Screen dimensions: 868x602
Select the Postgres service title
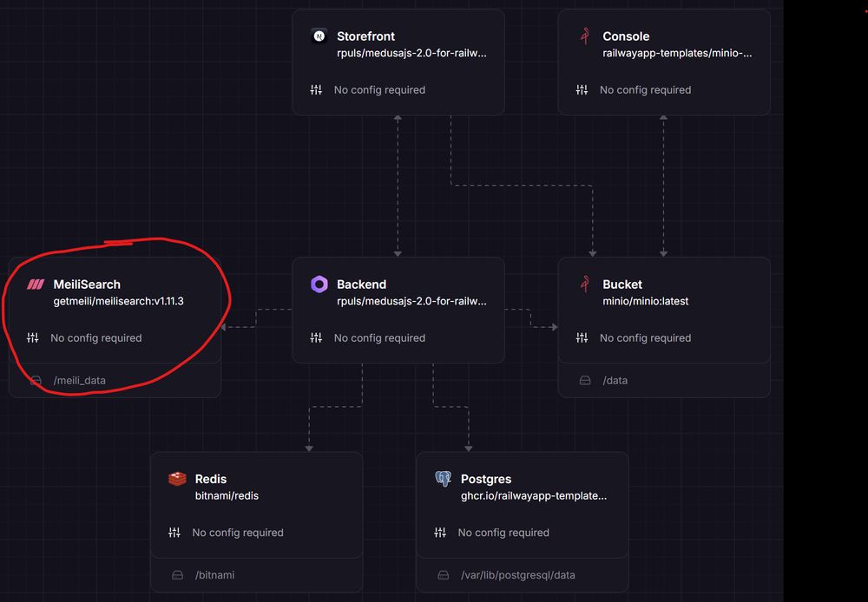486,479
